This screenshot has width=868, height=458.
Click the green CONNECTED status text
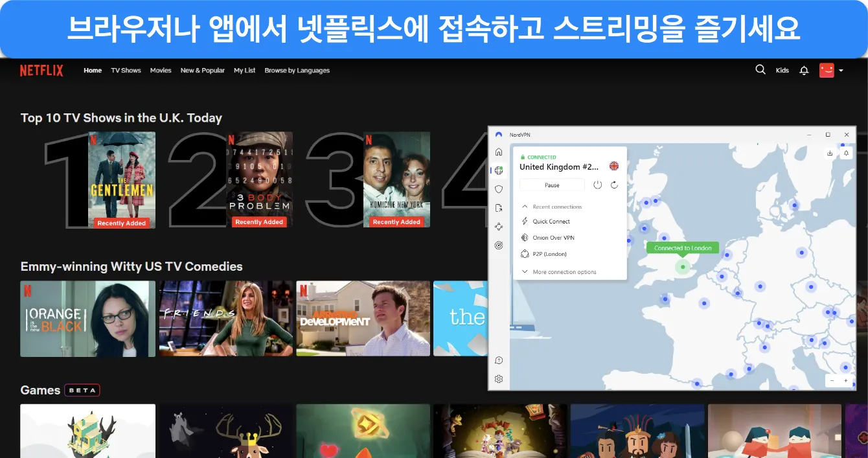click(542, 157)
